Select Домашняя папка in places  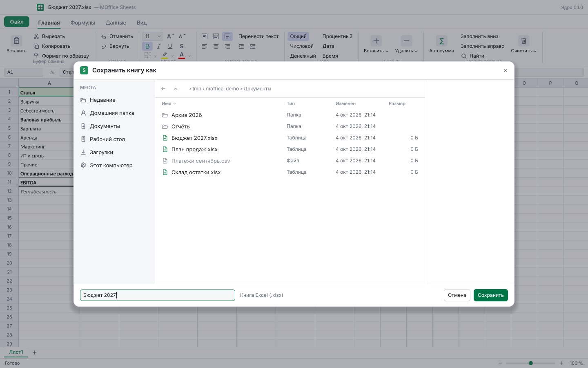point(114,113)
